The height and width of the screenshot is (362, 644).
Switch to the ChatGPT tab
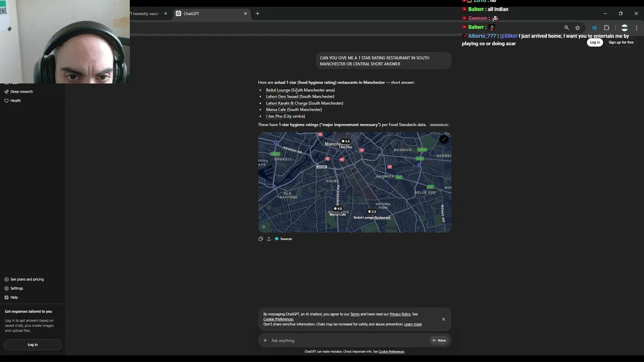pos(211,14)
